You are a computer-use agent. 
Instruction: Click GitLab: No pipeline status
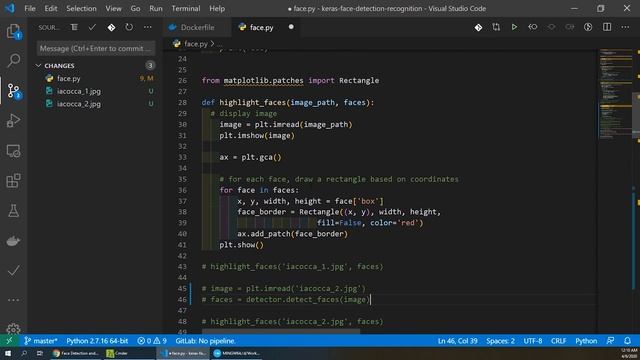pyautogui.click(x=206, y=341)
